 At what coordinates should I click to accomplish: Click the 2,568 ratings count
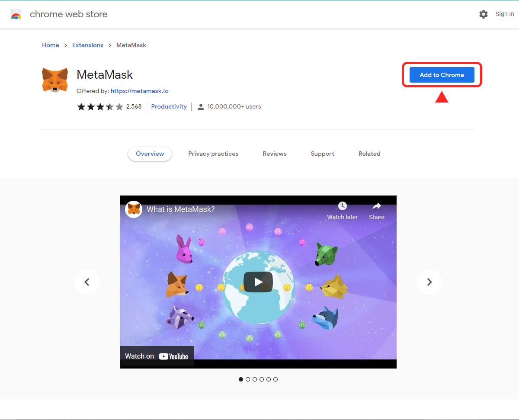click(134, 107)
